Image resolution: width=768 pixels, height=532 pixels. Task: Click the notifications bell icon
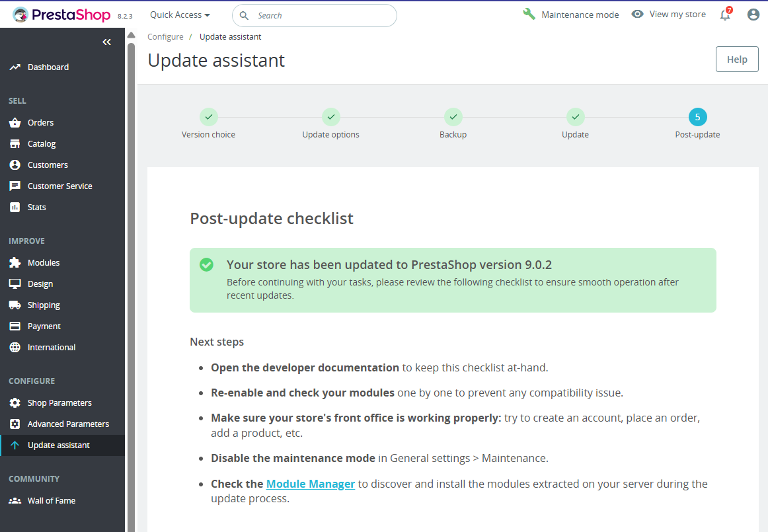(x=725, y=15)
